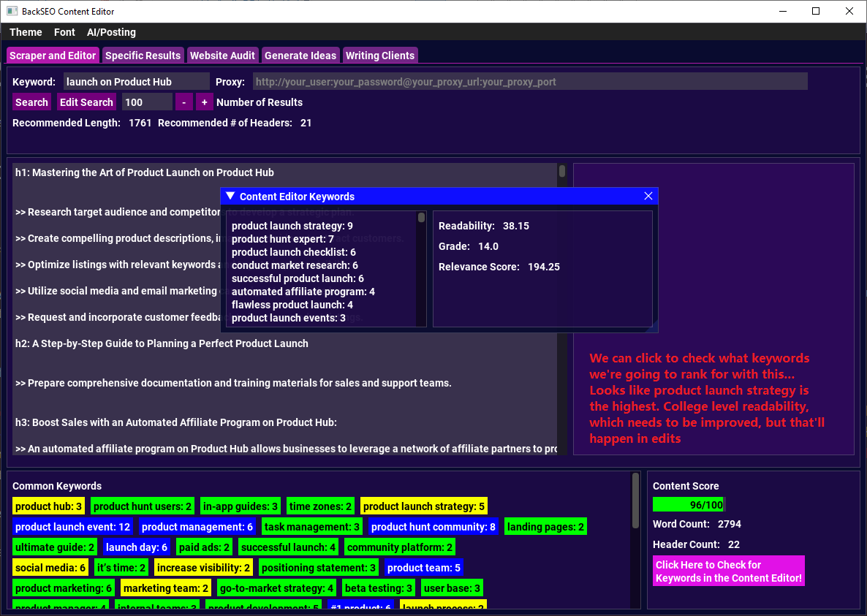Click the keywords popup list scrollbar
This screenshot has width=867, height=616.
tap(421, 218)
